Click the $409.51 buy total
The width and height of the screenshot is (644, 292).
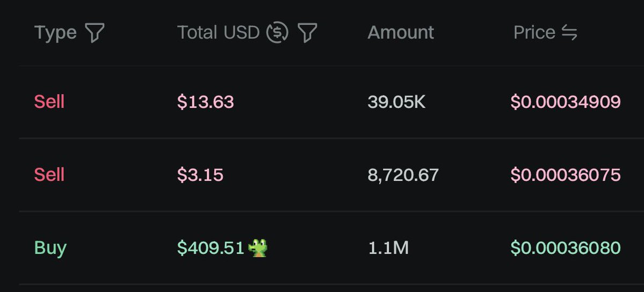(211, 247)
